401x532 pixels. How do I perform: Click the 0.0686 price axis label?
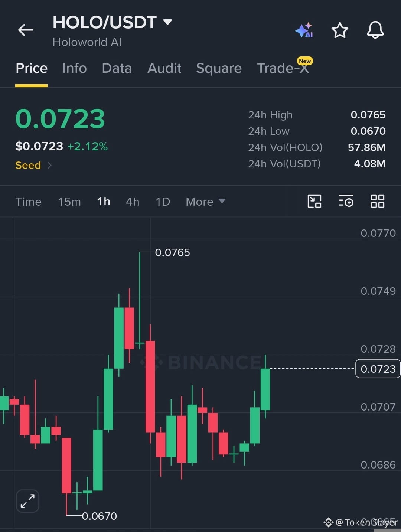(378, 465)
